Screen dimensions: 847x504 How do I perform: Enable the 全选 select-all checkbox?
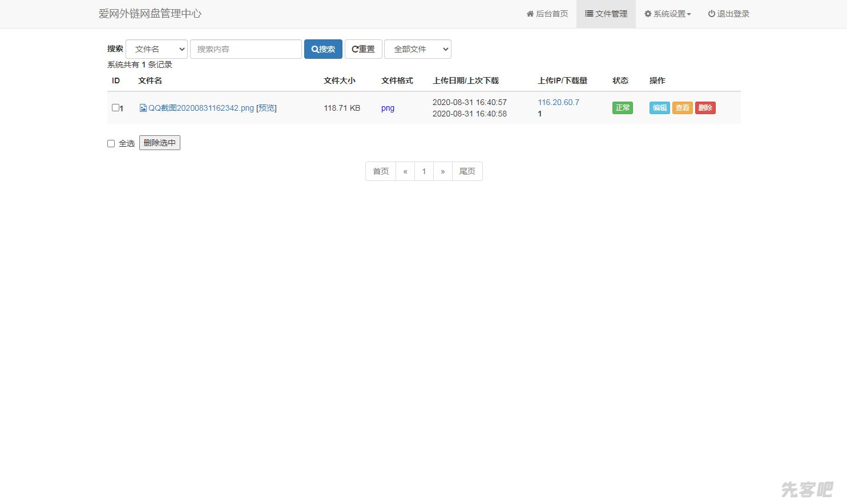[x=111, y=143]
